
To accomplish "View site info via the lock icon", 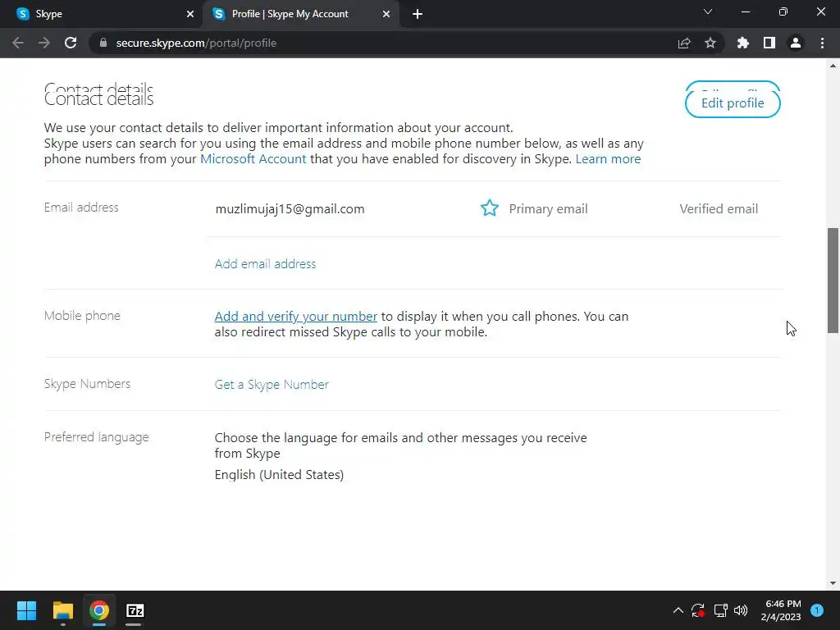I will 103,43.
